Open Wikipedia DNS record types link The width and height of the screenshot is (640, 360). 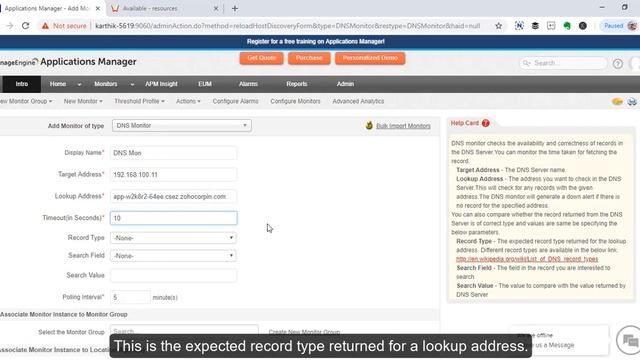tap(527, 259)
